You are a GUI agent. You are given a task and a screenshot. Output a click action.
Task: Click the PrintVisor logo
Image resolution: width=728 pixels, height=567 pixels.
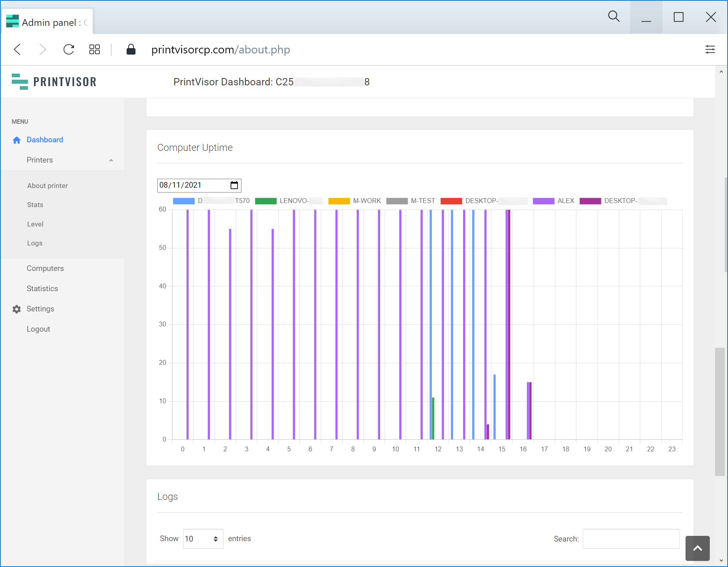pos(54,82)
